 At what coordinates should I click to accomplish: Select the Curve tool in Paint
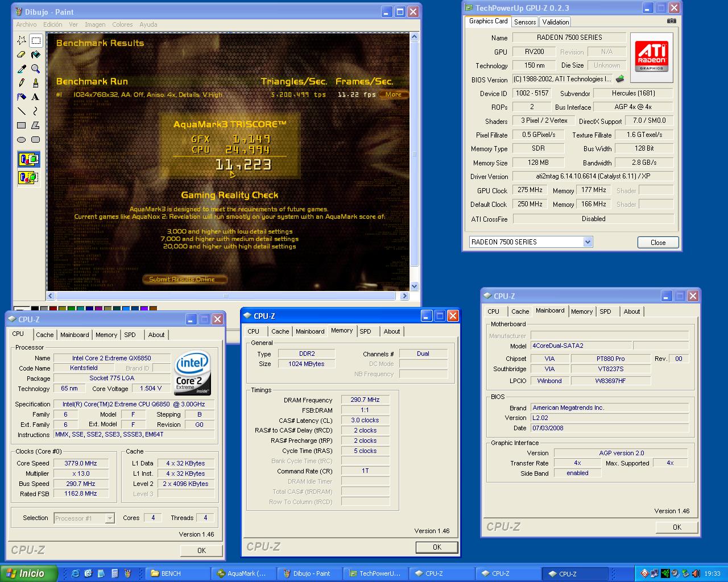[35, 111]
